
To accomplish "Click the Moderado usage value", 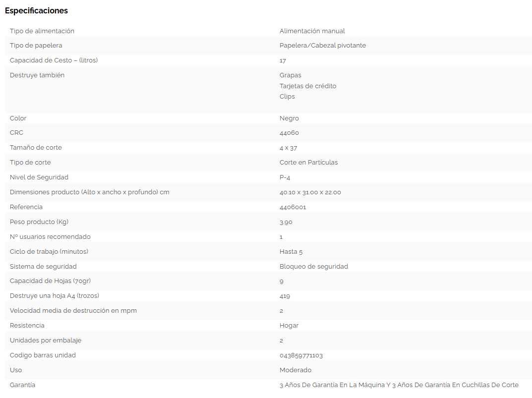I will [295, 370].
